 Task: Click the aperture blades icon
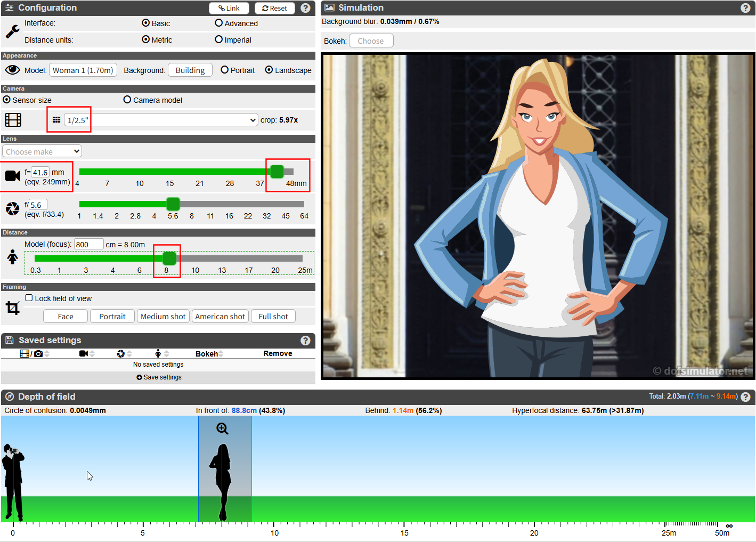tap(13, 208)
